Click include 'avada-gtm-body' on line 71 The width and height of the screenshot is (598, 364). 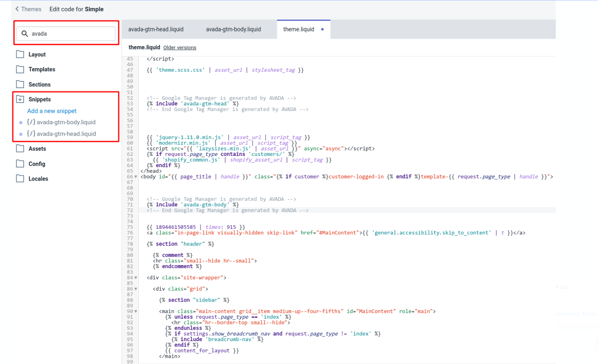pyautogui.click(x=193, y=205)
